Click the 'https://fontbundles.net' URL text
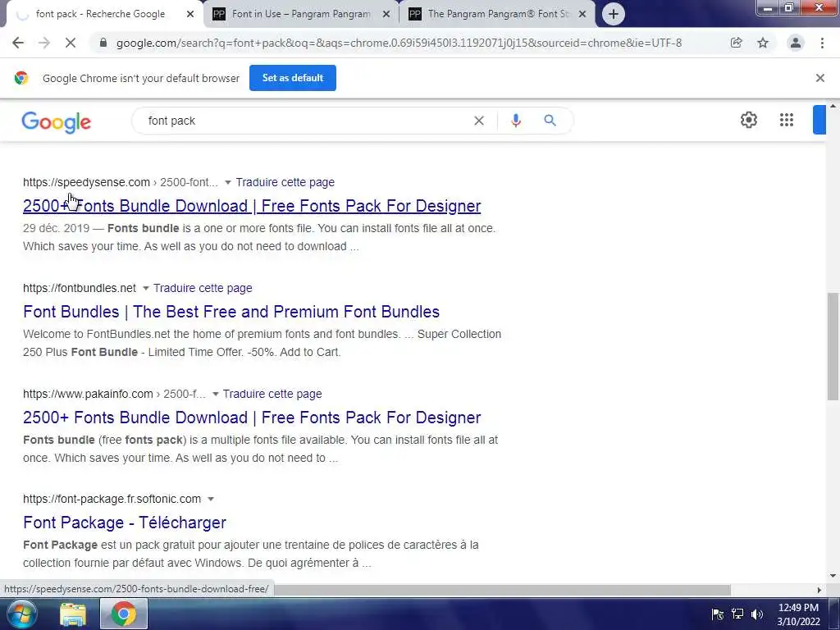 (80, 288)
